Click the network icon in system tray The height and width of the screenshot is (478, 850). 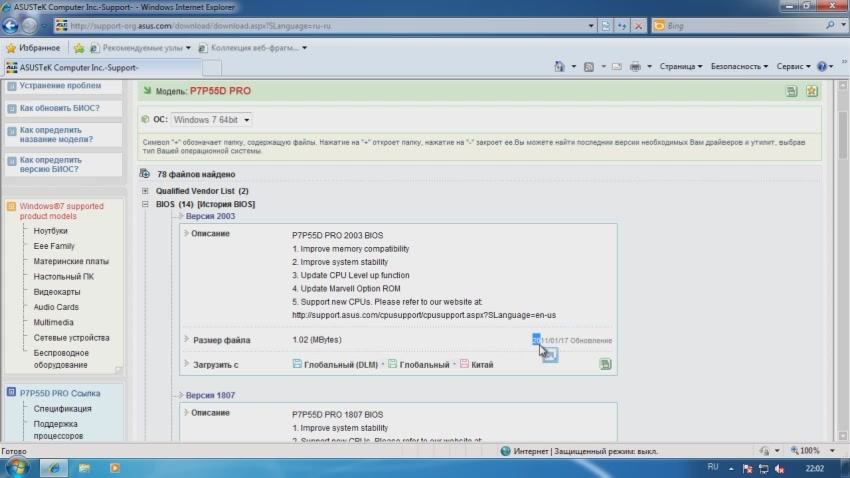click(763, 469)
